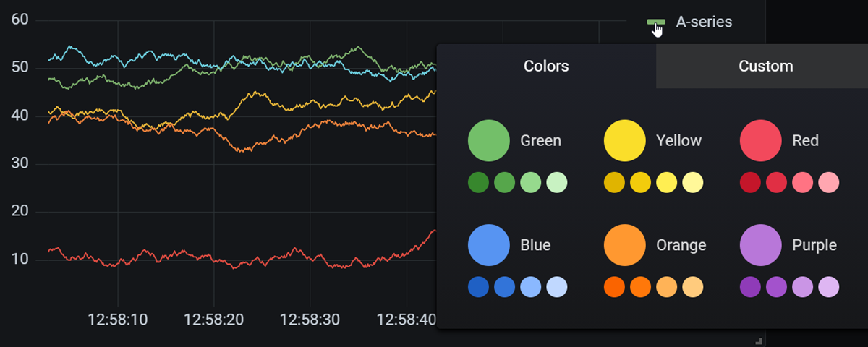The image size is (868, 347).
Task: Select the large Red color circle
Action: tap(760, 140)
